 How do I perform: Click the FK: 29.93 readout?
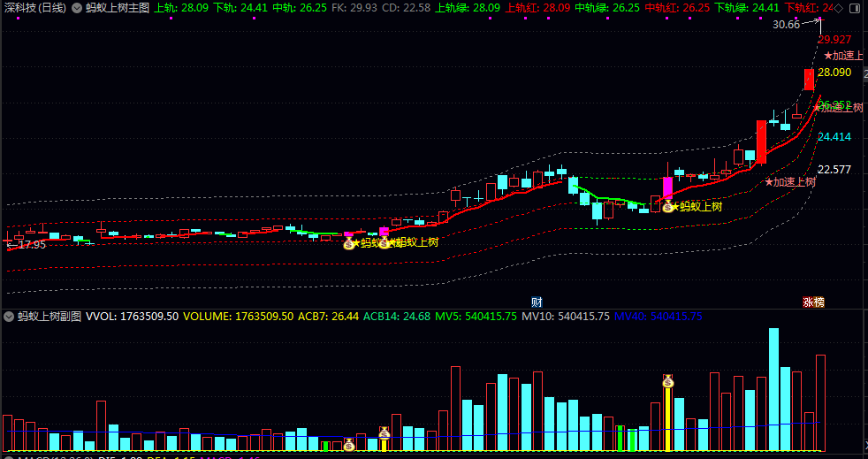click(x=354, y=8)
